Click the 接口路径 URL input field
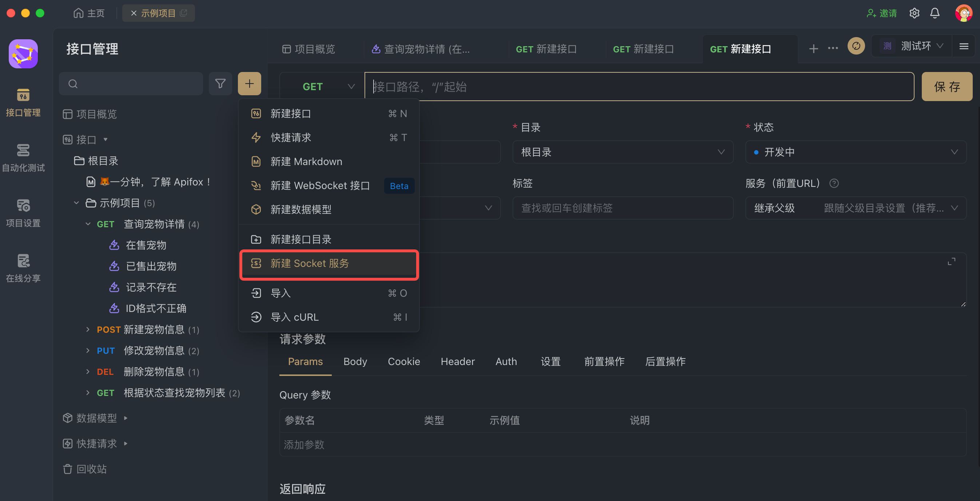This screenshot has width=980, height=501. coord(639,87)
